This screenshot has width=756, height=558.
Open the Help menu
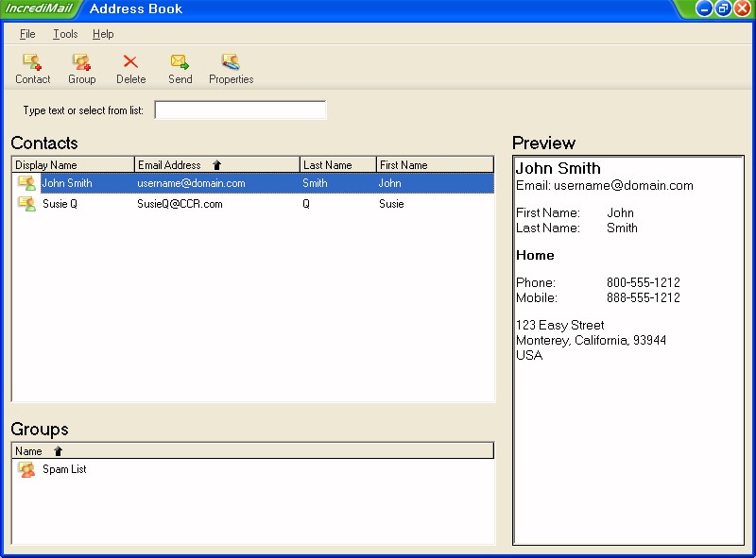point(103,34)
